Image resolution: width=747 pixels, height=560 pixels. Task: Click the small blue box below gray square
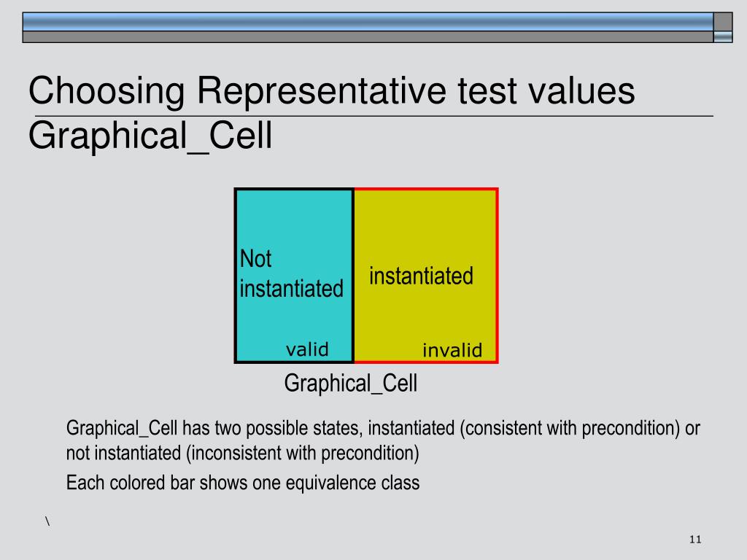pyautogui.click(x=723, y=37)
